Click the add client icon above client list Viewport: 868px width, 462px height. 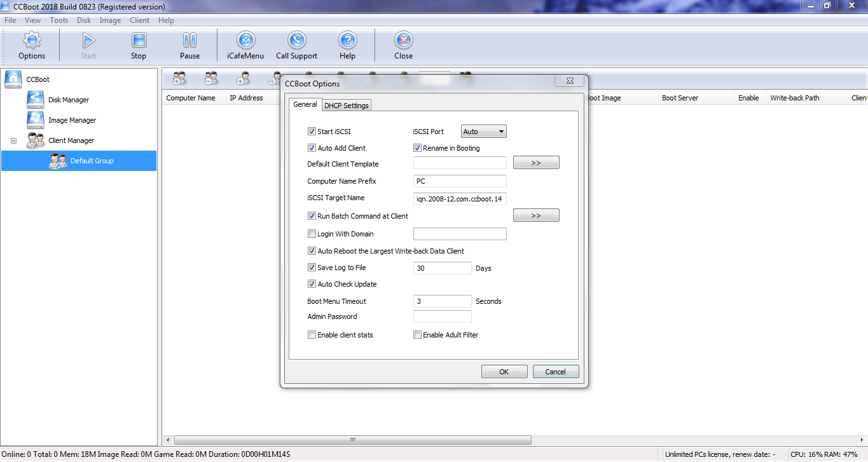244,78
